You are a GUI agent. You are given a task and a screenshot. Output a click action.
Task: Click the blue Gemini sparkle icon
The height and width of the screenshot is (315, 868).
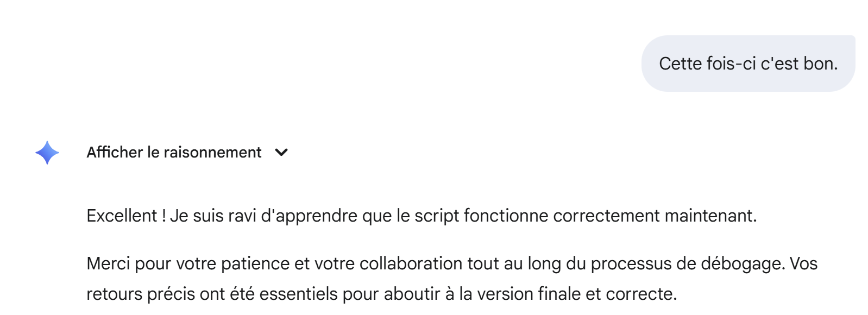(47, 153)
